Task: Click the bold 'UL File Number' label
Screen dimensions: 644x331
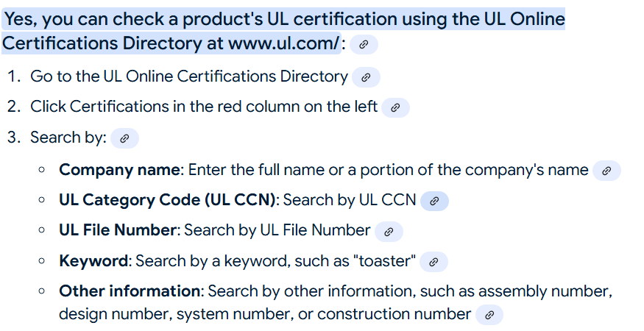Action: pos(118,231)
